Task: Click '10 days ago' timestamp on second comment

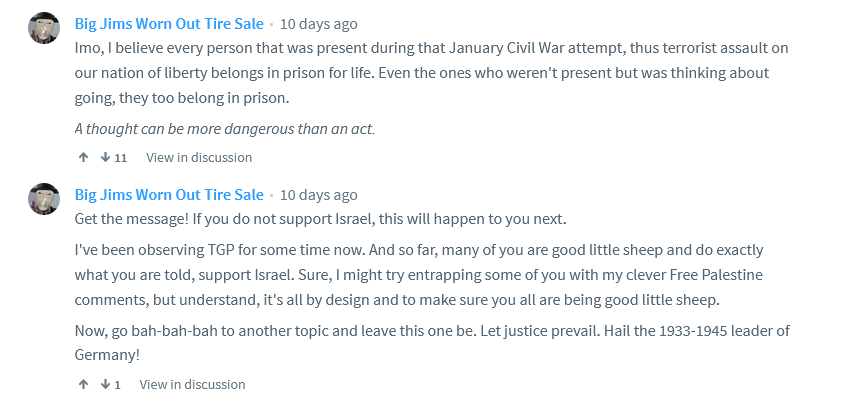Action: pos(319,195)
